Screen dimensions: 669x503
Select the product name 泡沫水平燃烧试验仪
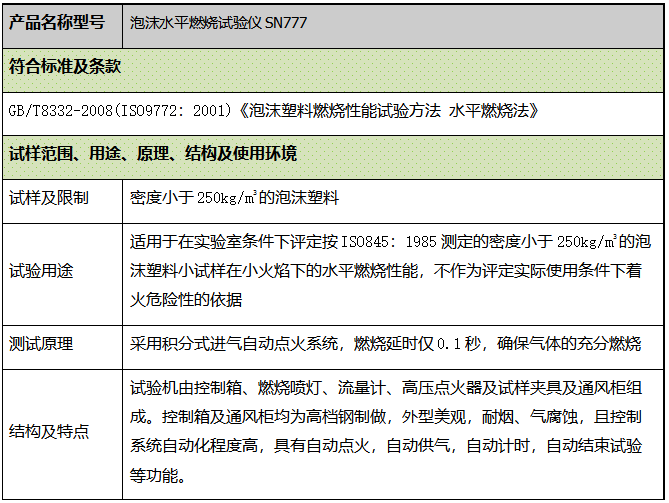click(196, 23)
